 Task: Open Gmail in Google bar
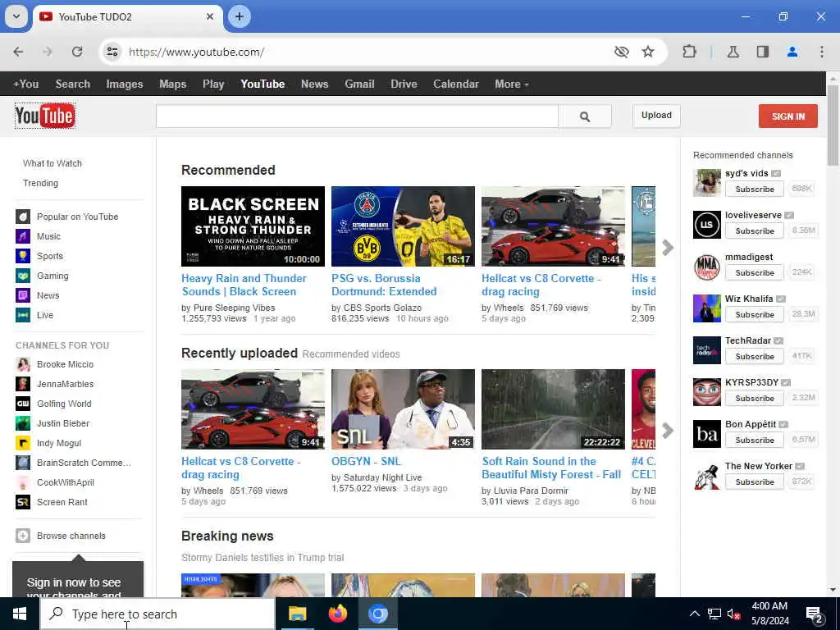[x=359, y=84]
